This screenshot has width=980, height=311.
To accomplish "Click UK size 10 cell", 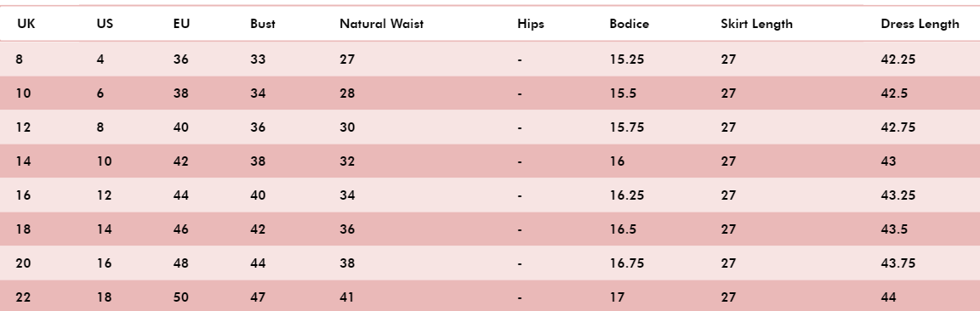I will click(x=23, y=93).
